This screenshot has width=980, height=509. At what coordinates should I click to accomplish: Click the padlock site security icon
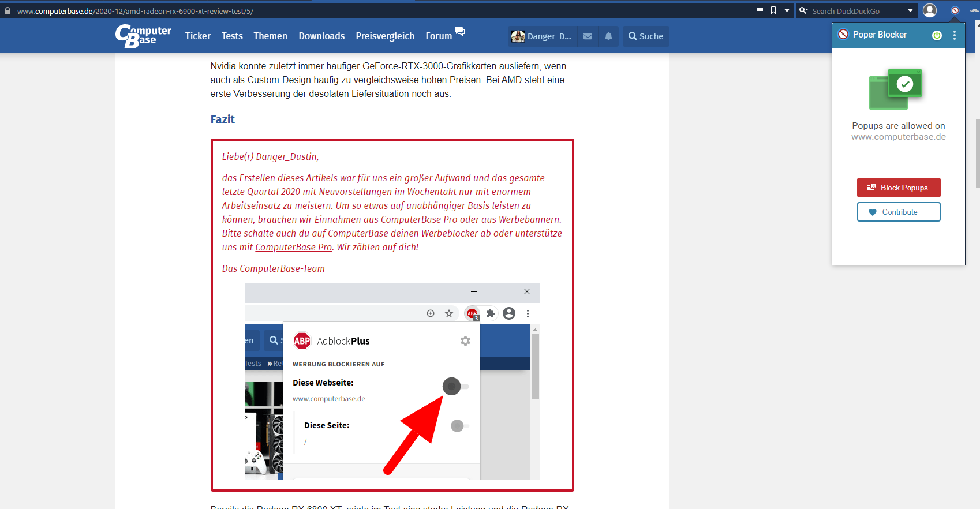point(8,10)
